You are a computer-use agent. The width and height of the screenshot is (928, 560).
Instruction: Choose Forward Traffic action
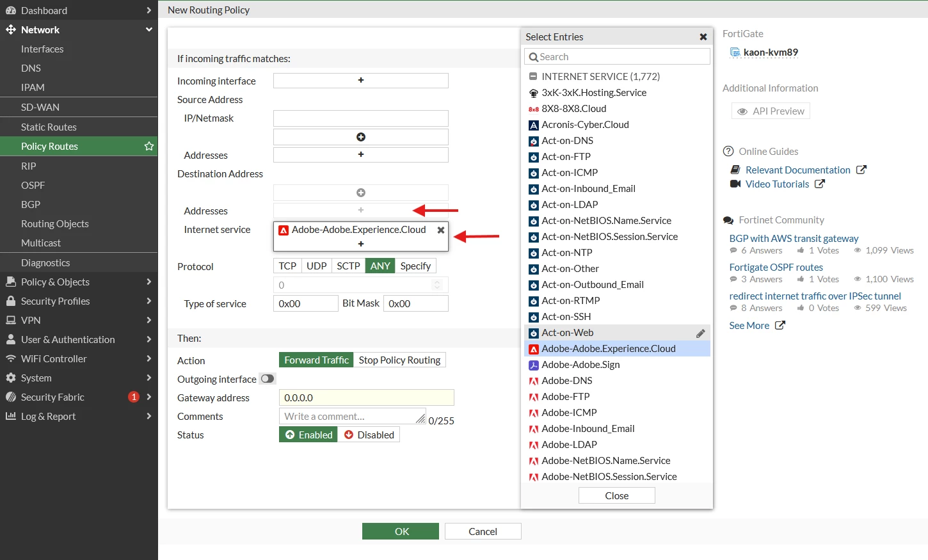coord(316,360)
